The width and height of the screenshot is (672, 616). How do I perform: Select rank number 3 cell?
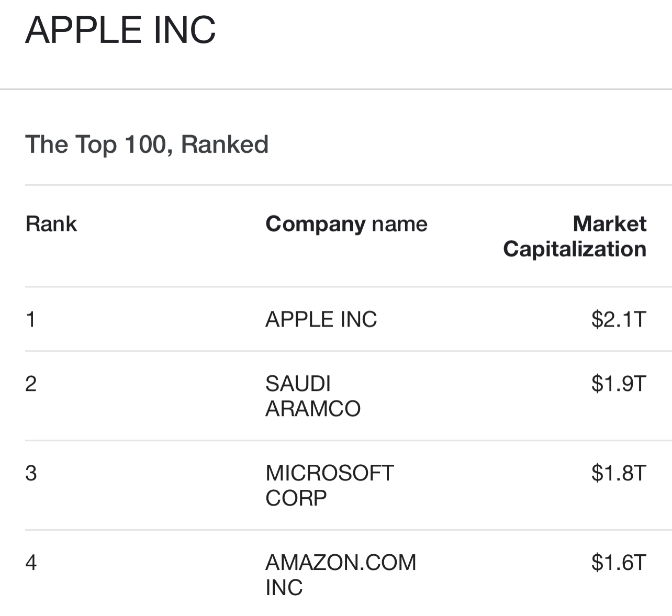pyautogui.click(x=31, y=473)
